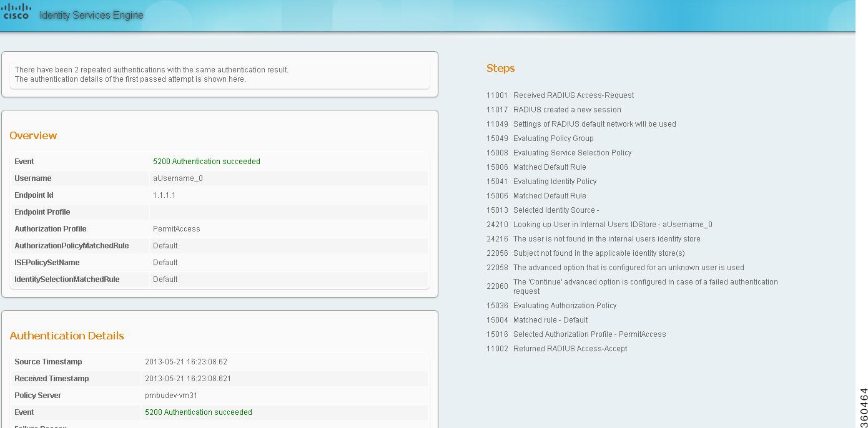Click step 11049 about RADIUS default network
The image size is (868, 428).
[581, 124]
